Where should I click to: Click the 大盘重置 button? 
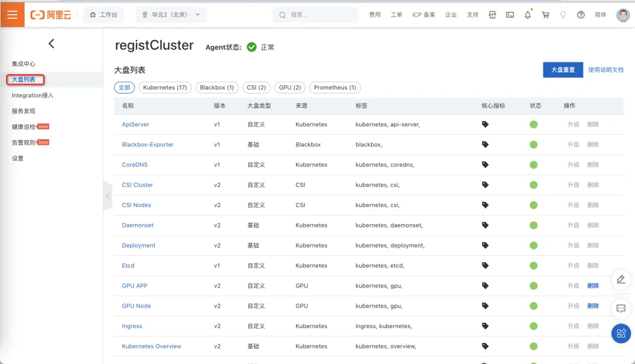pos(563,69)
